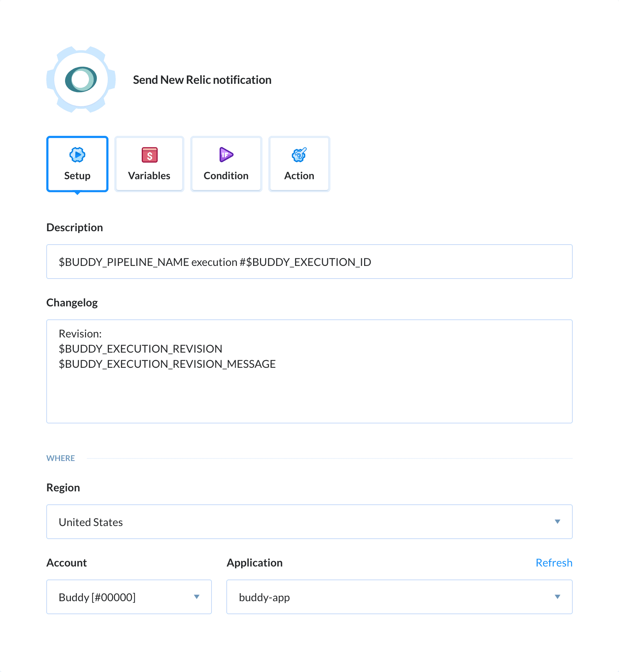This screenshot has height=672, width=619.
Task: Click the Action wrench icon
Action: pos(299,155)
